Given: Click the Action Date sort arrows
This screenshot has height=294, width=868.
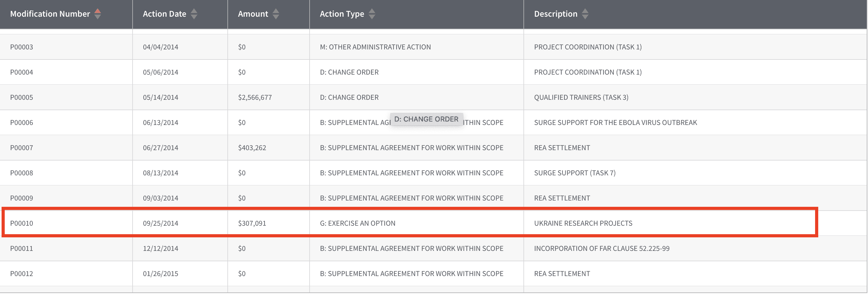Looking at the screenshot, I should [194, 14].
